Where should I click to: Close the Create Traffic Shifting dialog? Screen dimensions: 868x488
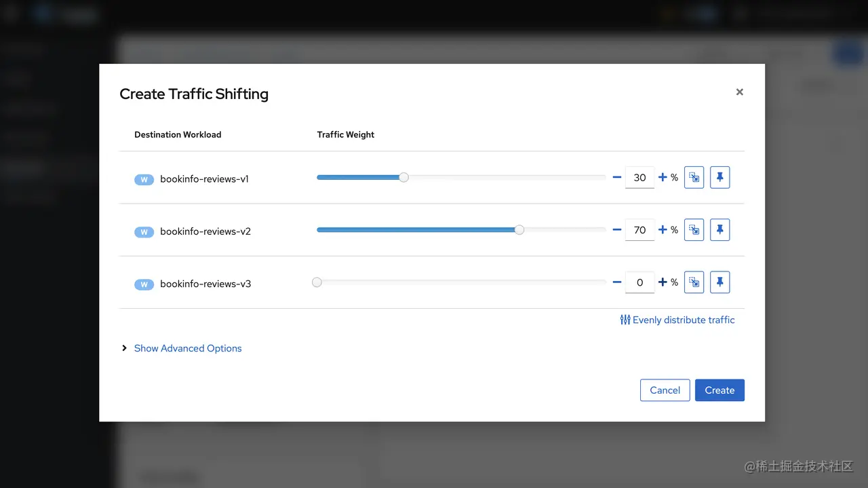739,92
